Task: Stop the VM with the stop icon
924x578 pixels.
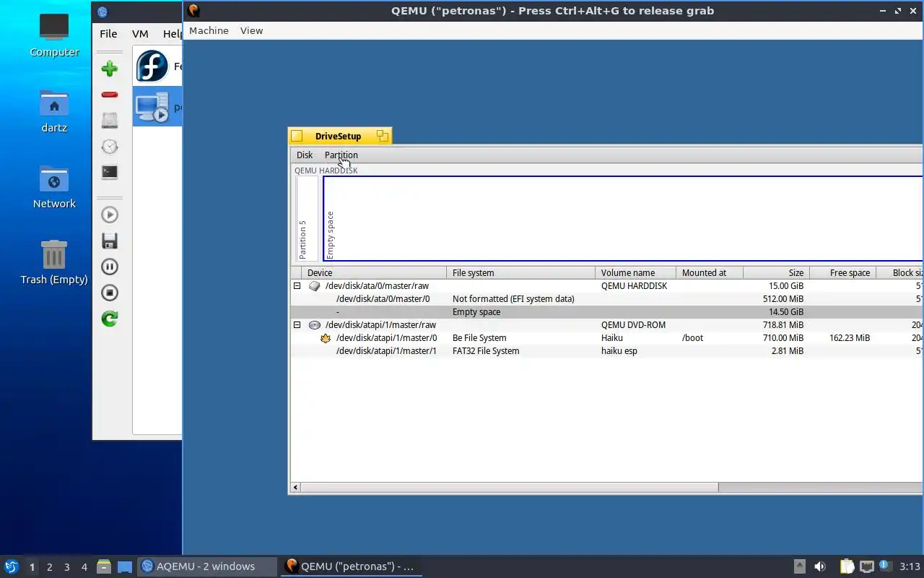Action: [x=109, y=293]
